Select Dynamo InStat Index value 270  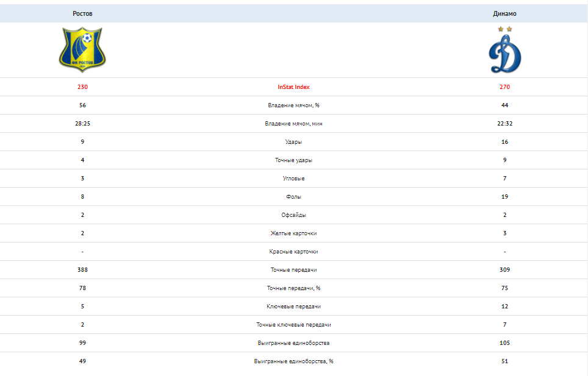pyautogui.click(x=505, y=87)
